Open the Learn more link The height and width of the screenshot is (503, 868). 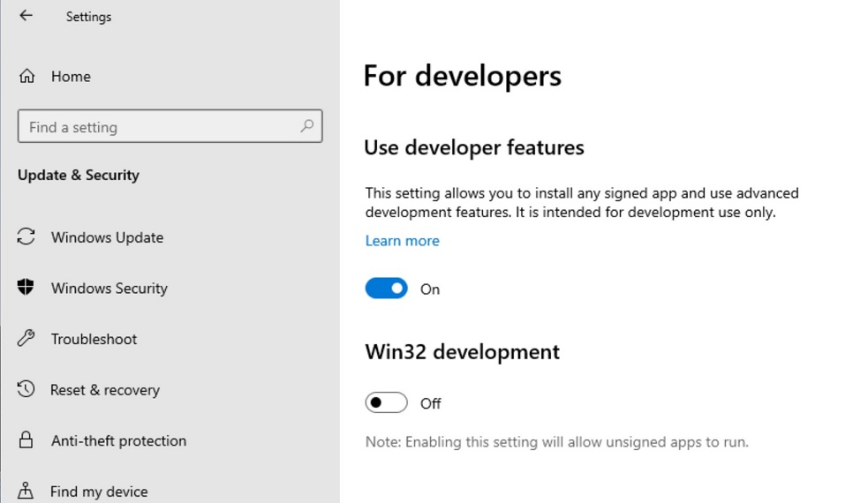coord(402,241)
